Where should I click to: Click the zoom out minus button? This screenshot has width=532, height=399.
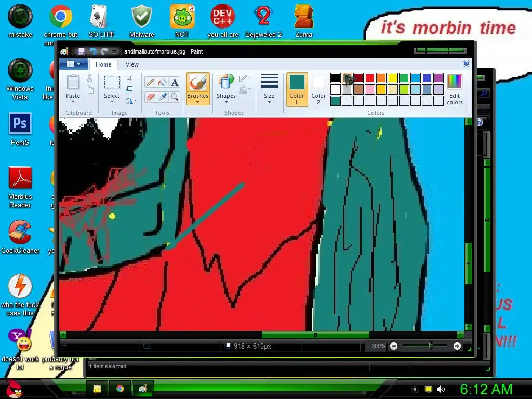pyautogui.click(x=394, y=346)
